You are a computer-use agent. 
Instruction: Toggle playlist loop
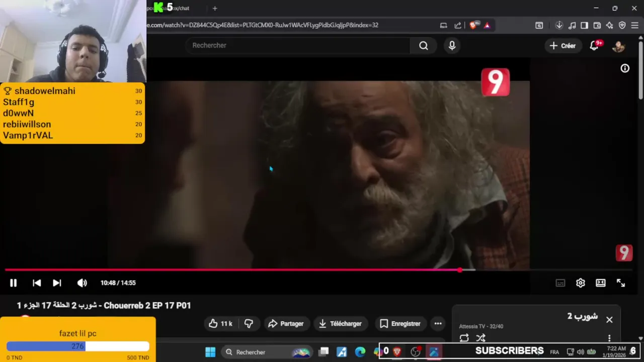tap(464, 338)
